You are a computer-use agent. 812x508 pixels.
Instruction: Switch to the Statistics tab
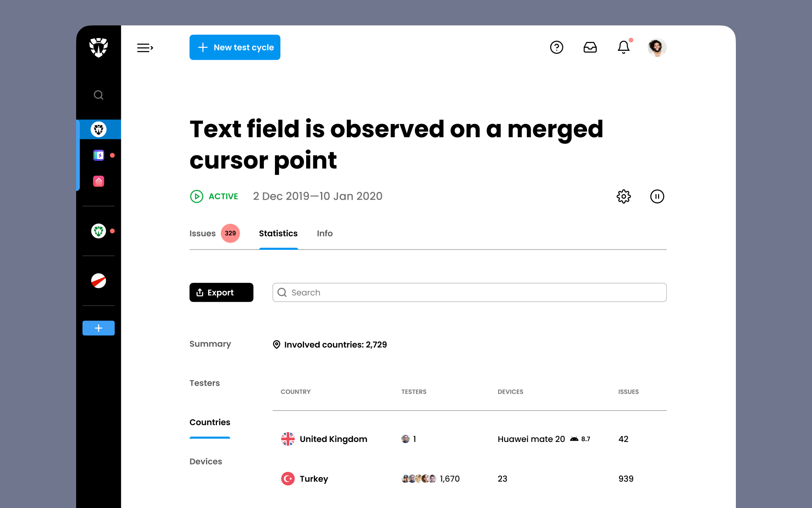pyautogui.click(x=278, y=233)
